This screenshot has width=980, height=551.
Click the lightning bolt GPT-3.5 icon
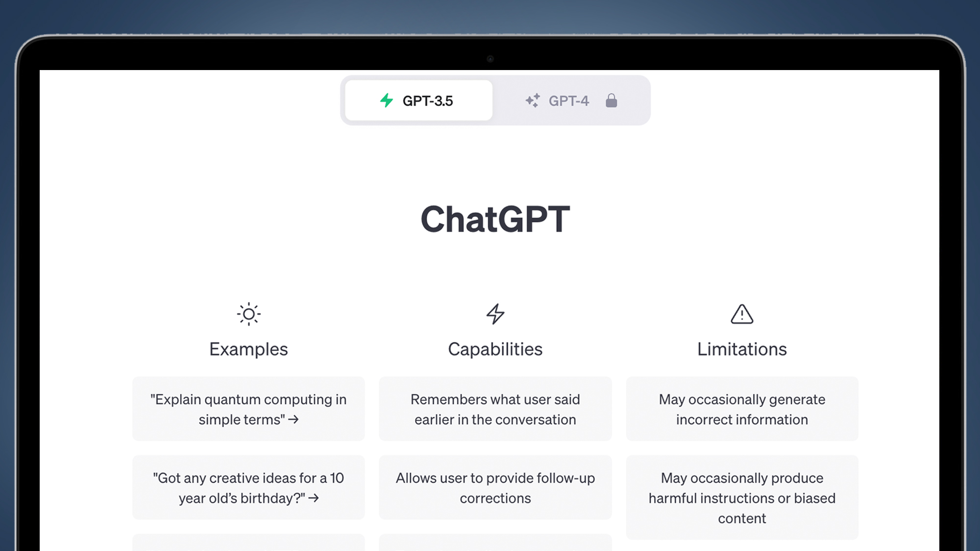tap(387, 100)
